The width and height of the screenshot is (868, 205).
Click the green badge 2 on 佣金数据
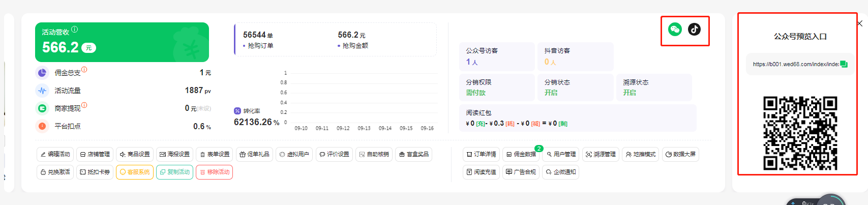point(538,149)
